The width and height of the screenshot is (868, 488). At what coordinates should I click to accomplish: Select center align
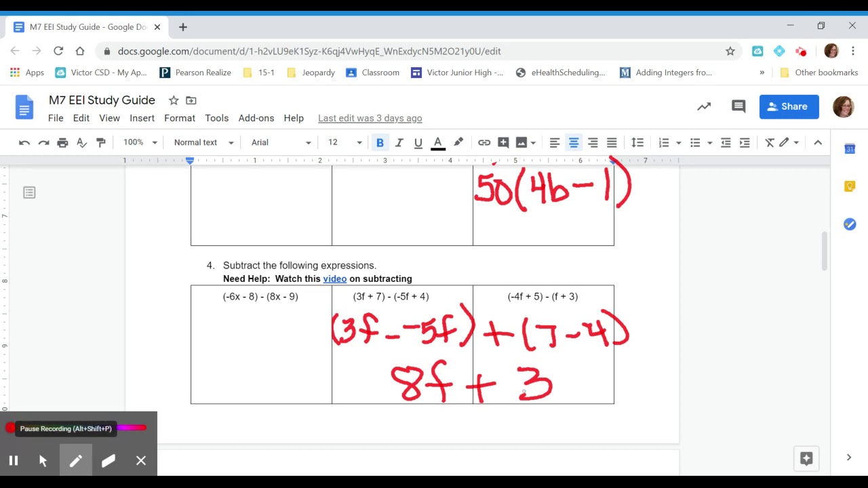click(x=574, y=142)
